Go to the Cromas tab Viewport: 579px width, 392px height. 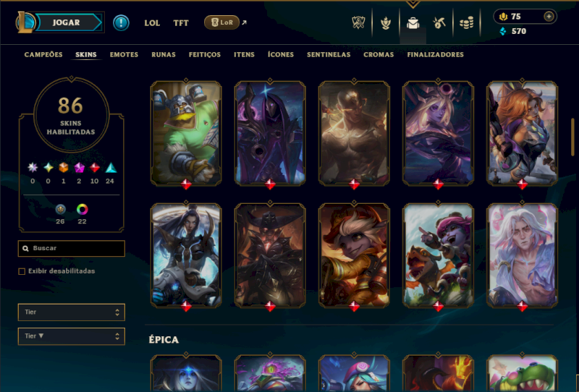(x=379, y=55)
